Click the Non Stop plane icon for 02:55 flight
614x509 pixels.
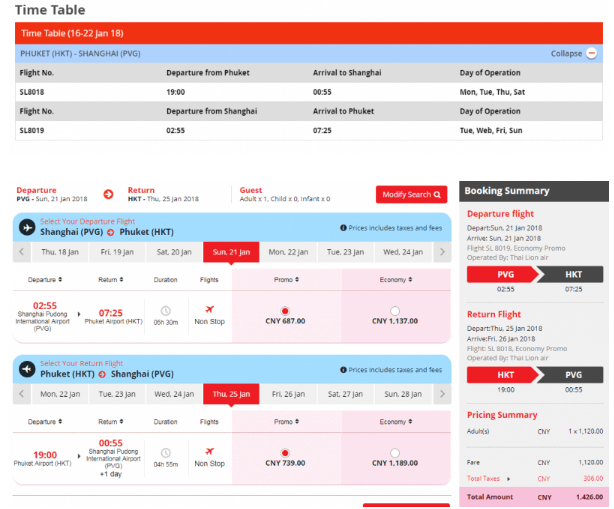coord(209,309)
